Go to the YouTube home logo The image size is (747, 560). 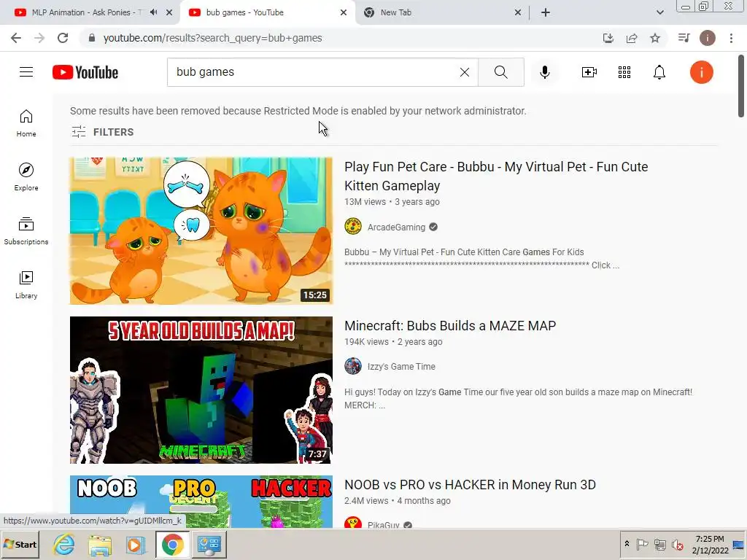[85, 72]
